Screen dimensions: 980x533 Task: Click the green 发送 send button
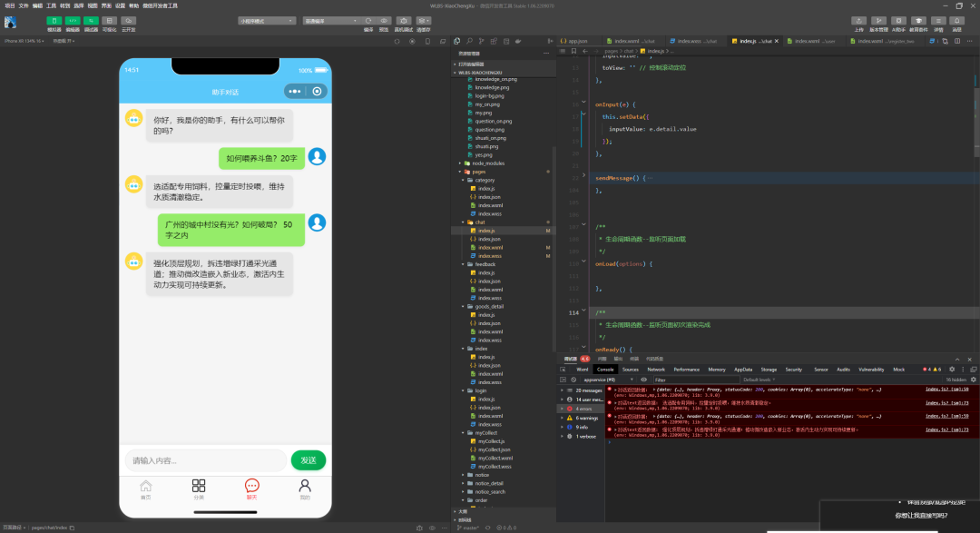307,459
